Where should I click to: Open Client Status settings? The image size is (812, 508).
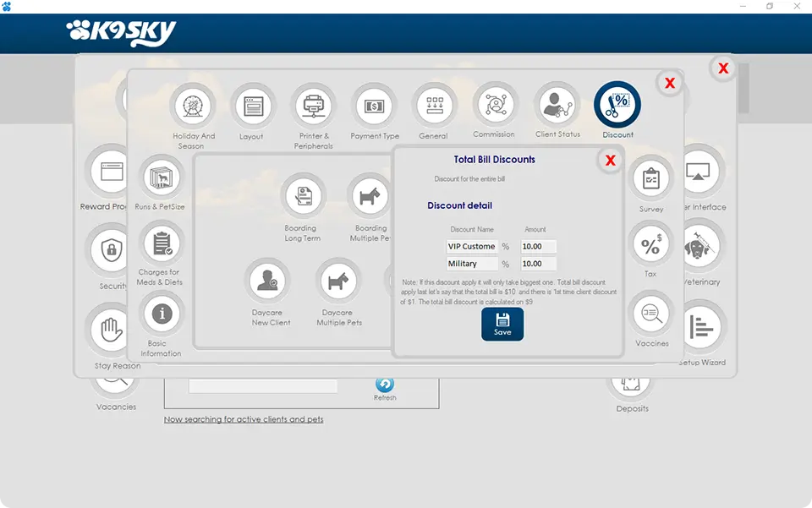click(x=557, y=105)
